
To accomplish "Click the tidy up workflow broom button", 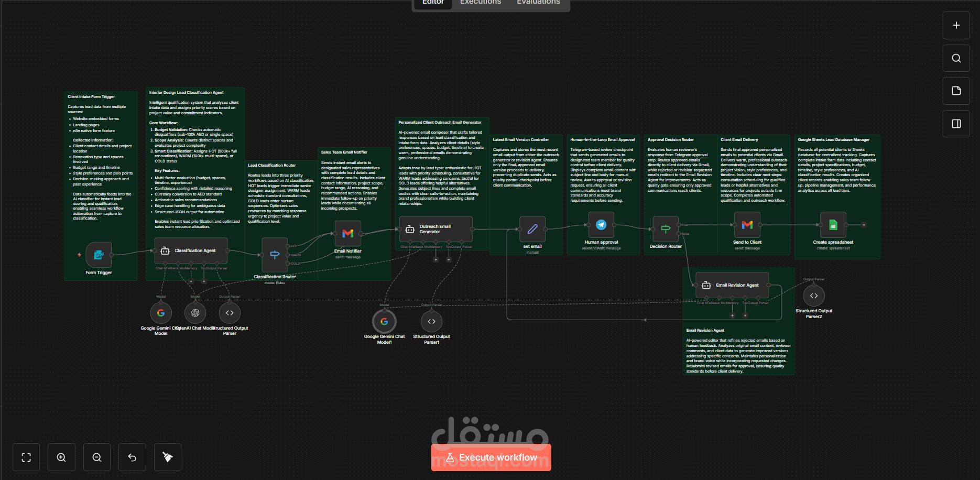I will pos(168,457).
